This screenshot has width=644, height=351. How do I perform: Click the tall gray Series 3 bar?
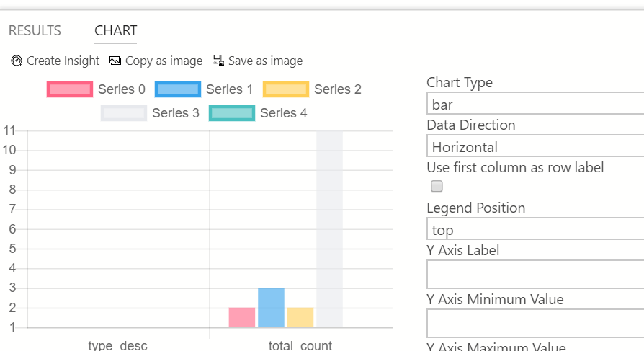click(329, 229)
